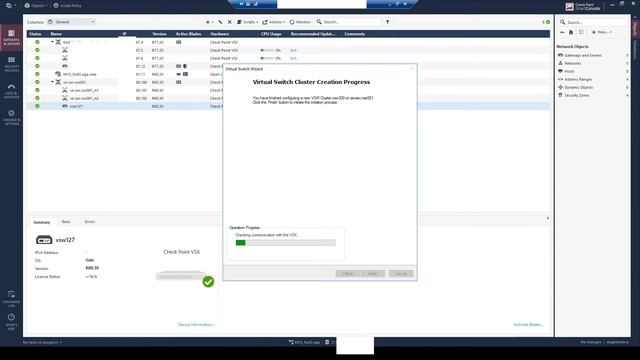Click the delete X toolbar icon
Image resolution: width=640 pixels, height=360 pixels.
(229, 22)
